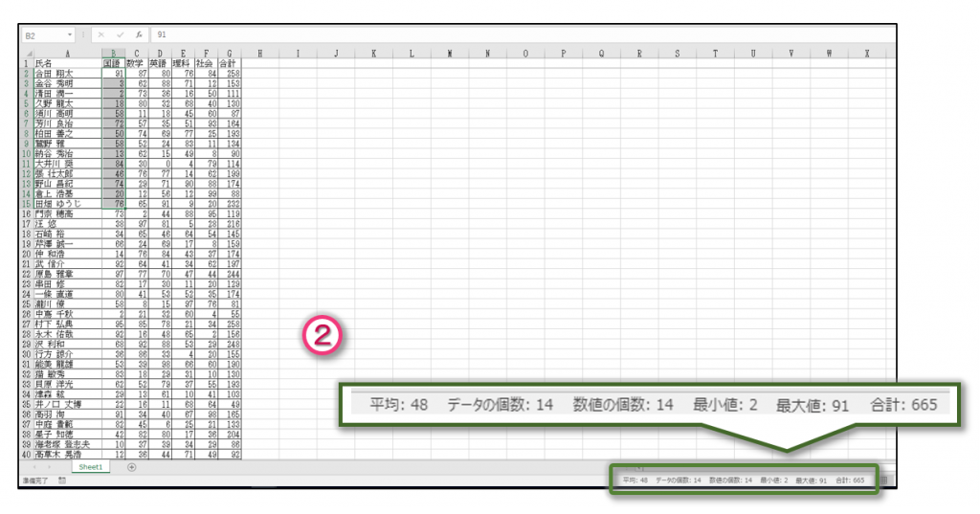
Task: Switch to the Sheet1 tab
Action: [93, 467]
